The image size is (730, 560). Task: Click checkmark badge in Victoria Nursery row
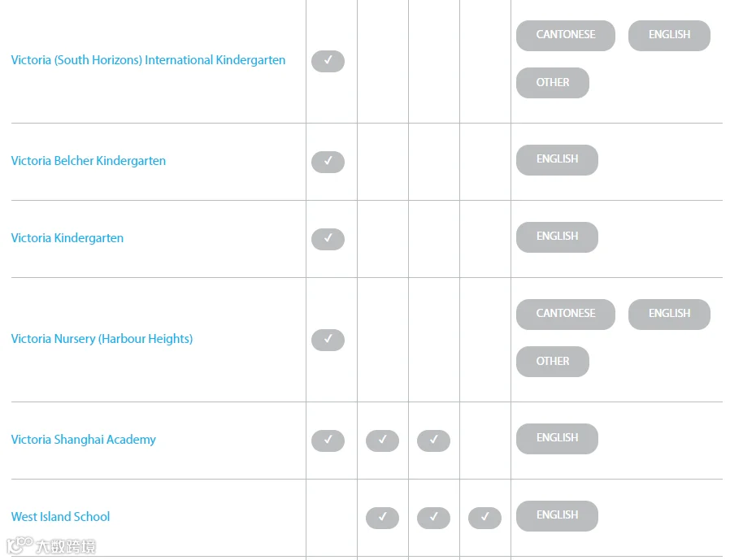click(x=328, y=340)
